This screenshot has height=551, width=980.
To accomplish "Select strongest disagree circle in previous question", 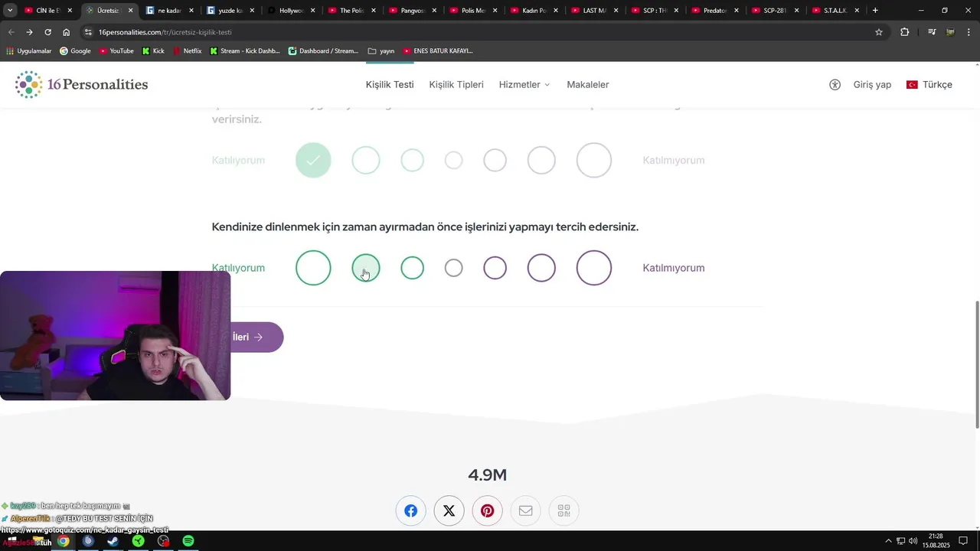I will coord(594,160).
